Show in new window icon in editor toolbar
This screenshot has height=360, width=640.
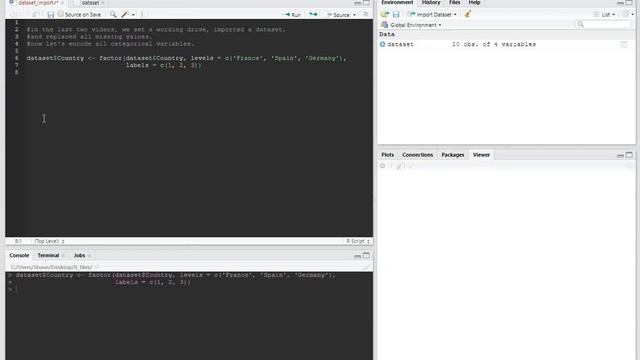pos(36,15)
